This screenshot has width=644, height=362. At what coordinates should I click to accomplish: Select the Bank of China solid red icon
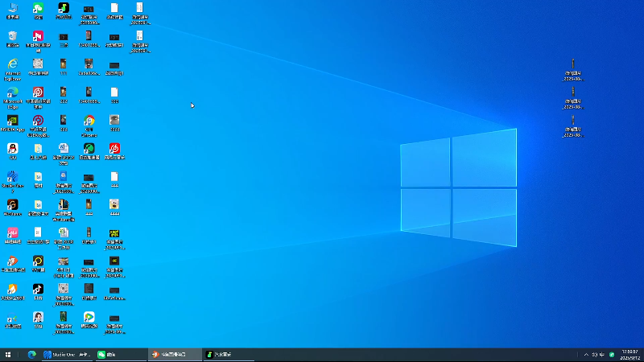click(x=38, y=97)
